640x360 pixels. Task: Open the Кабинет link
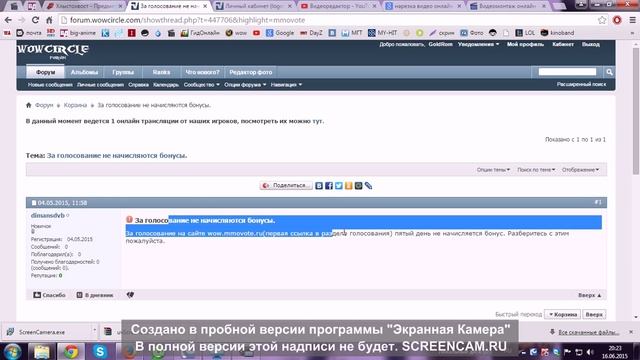(563, 44)
